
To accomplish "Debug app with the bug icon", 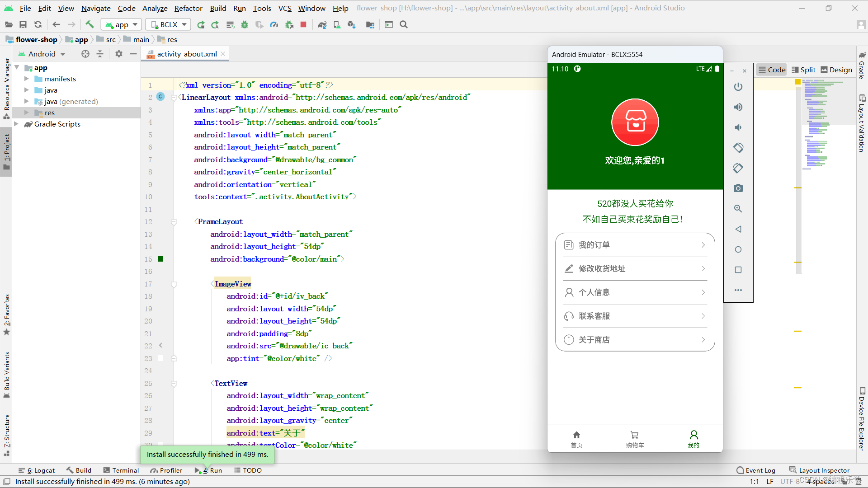I will click(x=245, y=24).
